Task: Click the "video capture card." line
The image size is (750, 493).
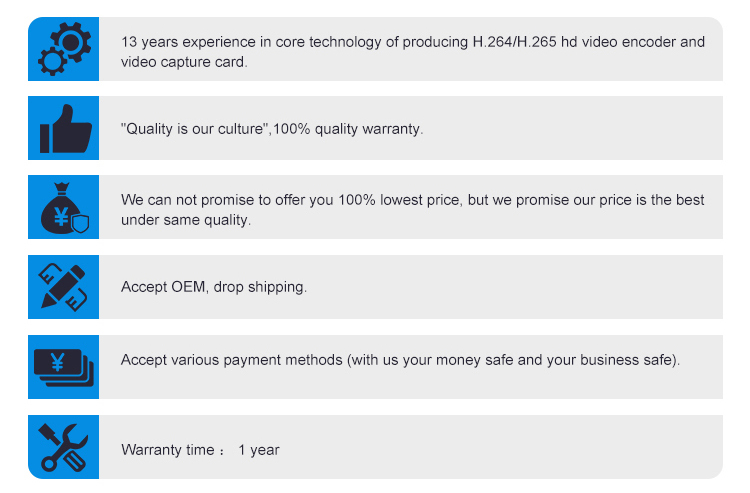Action: coord(183,61)
